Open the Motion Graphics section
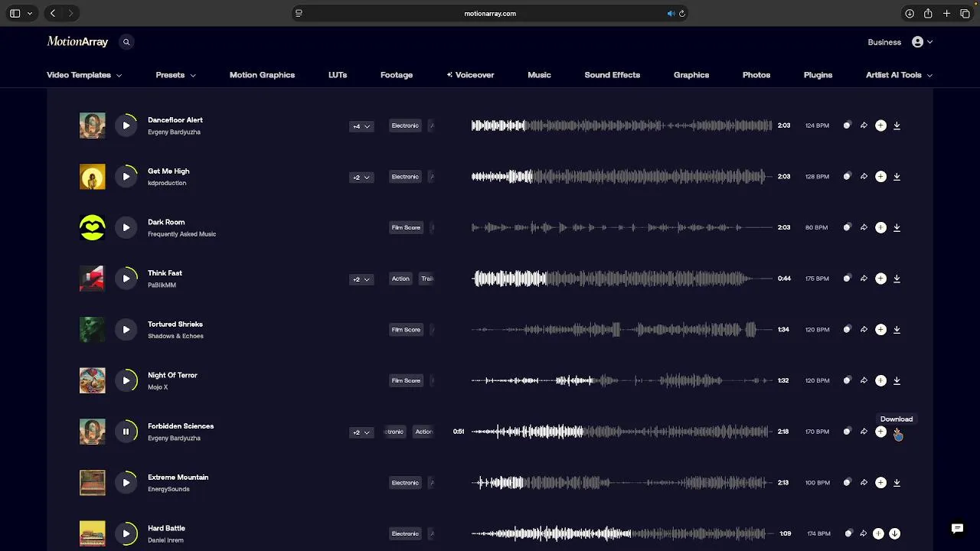This screenshot has height=551, width=980. (262, 75)
